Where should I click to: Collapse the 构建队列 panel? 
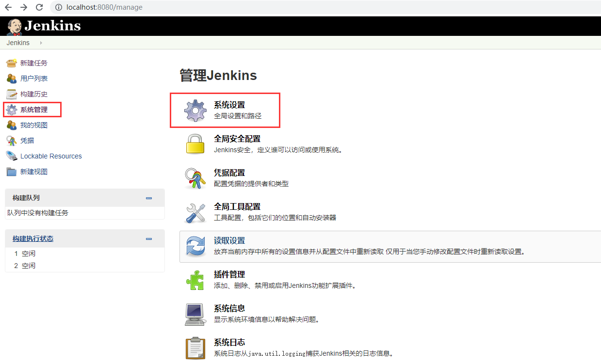149,198
